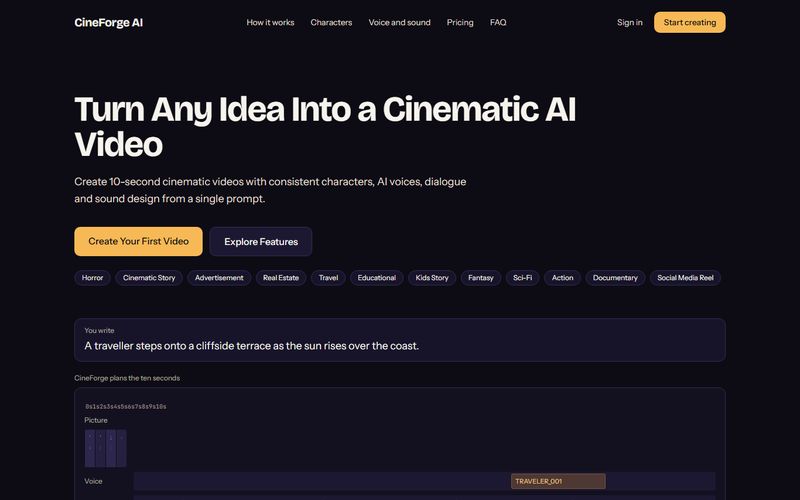Select the Educational chip
Image resolution: width=800 pixels, height=500 pixels.
coord(377,278)
